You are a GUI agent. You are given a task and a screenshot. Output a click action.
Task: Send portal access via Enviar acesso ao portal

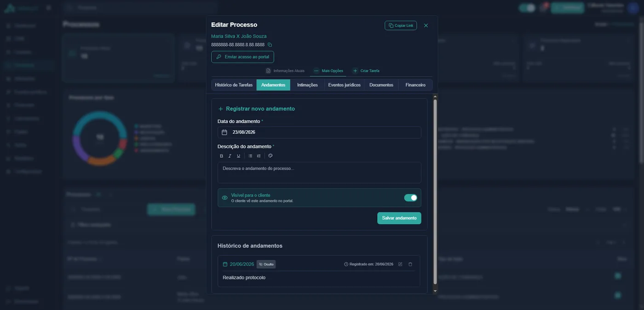242,57
